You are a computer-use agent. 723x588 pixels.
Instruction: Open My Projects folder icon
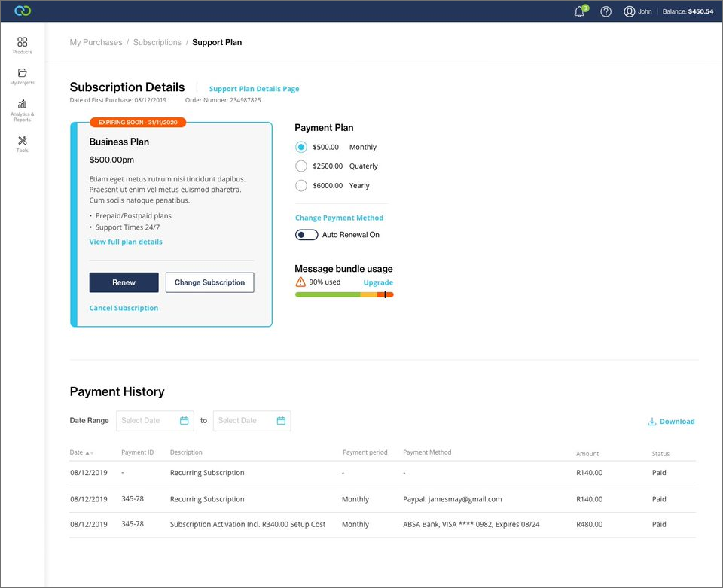coord(23,74)
